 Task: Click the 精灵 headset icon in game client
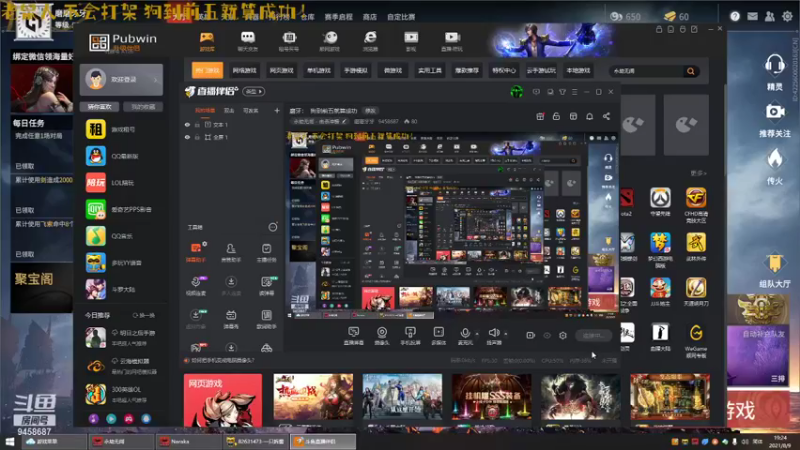pos(774,64)
